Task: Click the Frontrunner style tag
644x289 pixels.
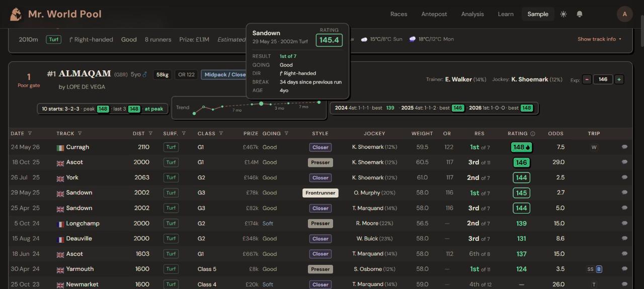Action: (x=320, y=193)
